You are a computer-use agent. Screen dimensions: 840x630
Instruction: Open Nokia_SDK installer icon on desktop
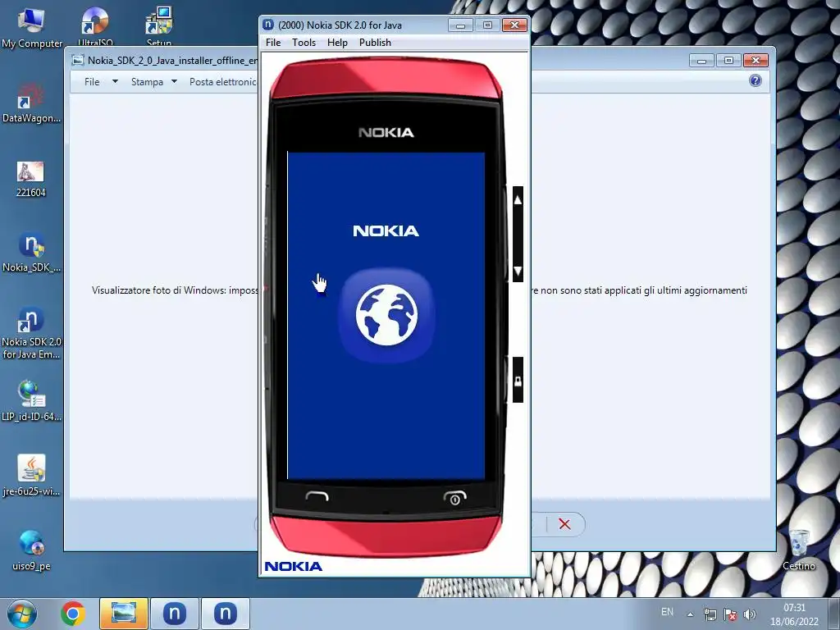(x=31, y=252)
